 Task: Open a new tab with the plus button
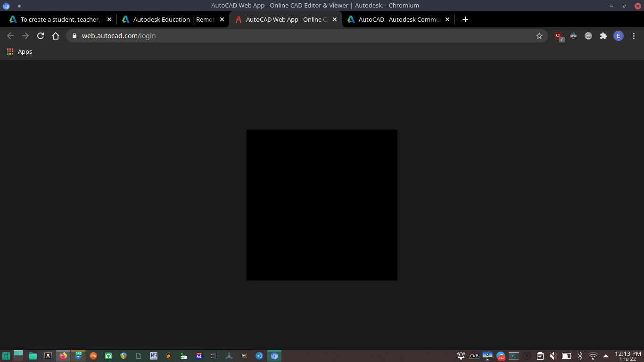[x=465, y=19]
